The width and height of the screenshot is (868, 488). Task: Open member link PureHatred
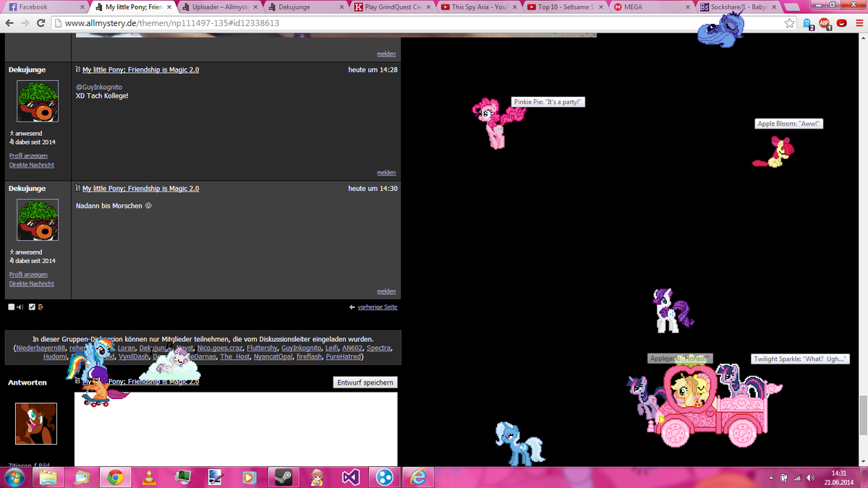coord(343,357)
